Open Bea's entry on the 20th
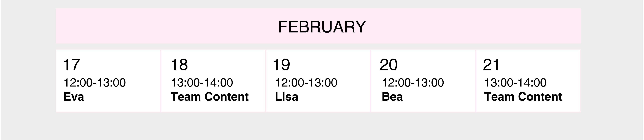 (x=392, y=97)
